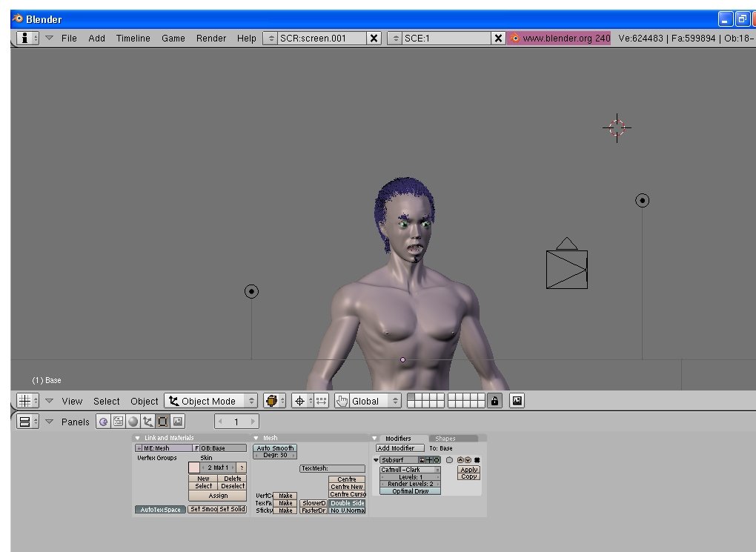The height and width of the screenshot is (552, 756).
Task: Click the Blender logo next to www.blender.org
Action: tap(514, 38)
